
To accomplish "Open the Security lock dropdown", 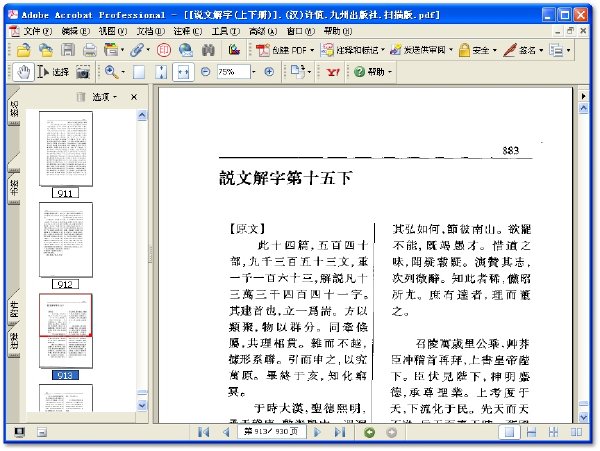I will pyautogui.click(x=494, y=50).
